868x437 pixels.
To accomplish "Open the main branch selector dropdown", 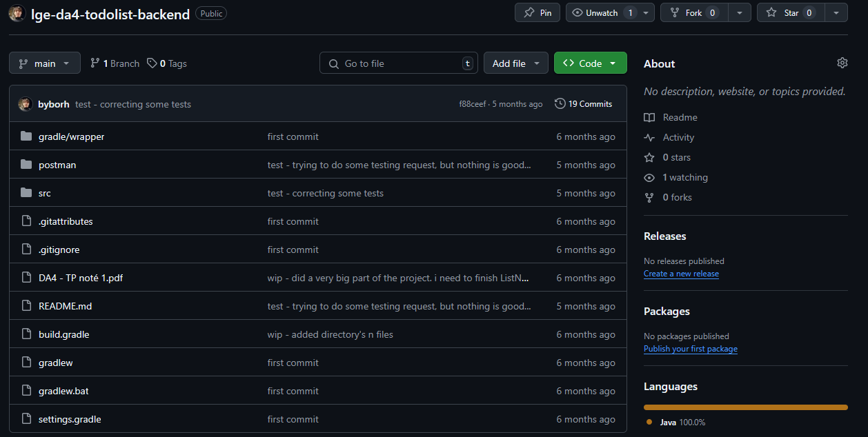I will tap(45, 63).
